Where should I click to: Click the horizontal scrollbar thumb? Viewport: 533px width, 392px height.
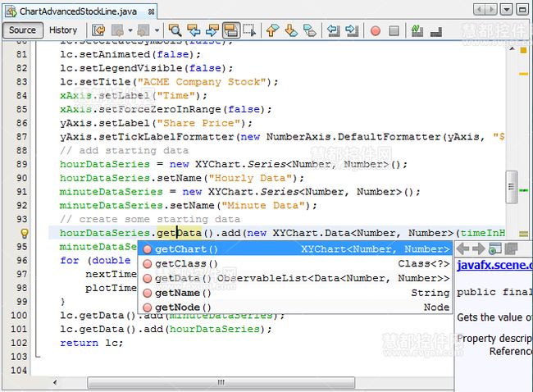(x=221, y=382)
